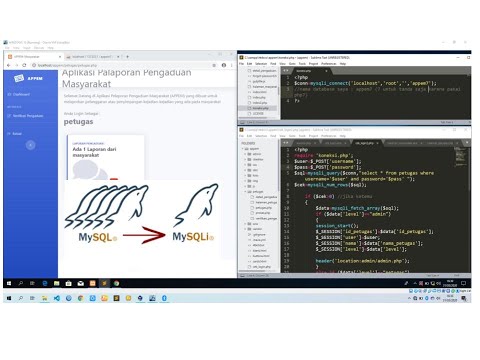Collapse sidebar with round toggle button
This screenshot has height=360, width=480.
pyautogui.click(x=30, y=145)
